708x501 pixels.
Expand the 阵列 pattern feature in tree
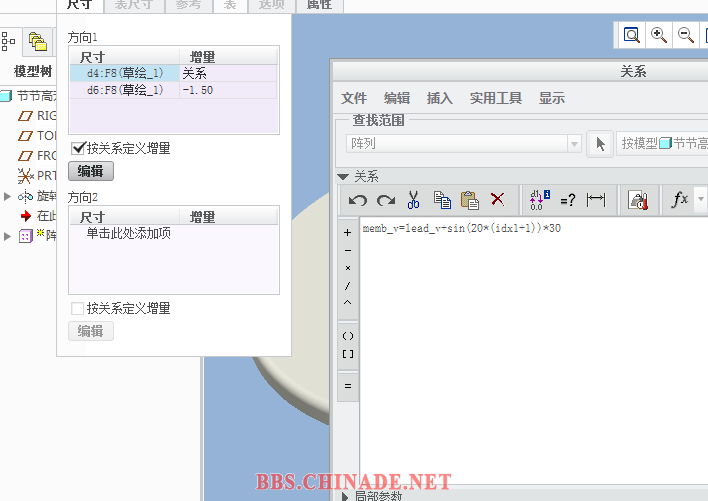click(7, 236)
